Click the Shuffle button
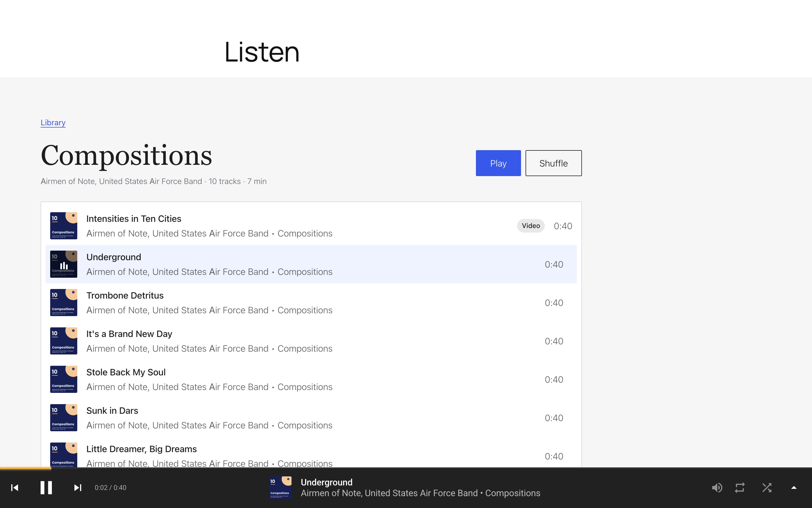This screenshot has height=508, width=812. (x=553, y=163)
